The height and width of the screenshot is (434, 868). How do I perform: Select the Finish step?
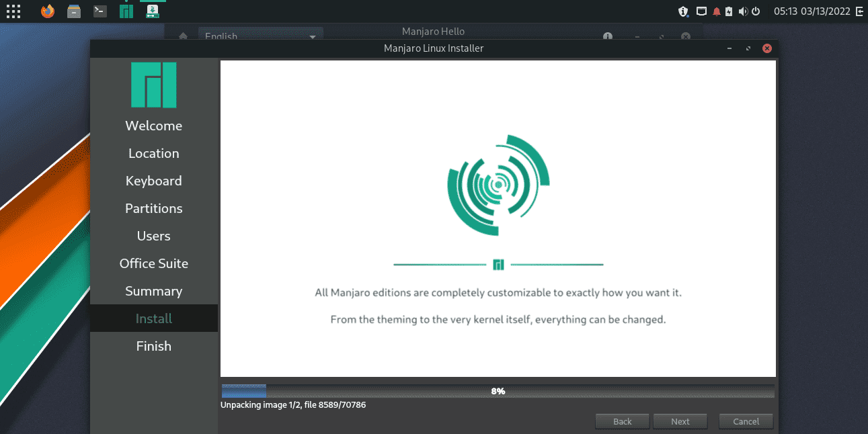tap(154, 346)
